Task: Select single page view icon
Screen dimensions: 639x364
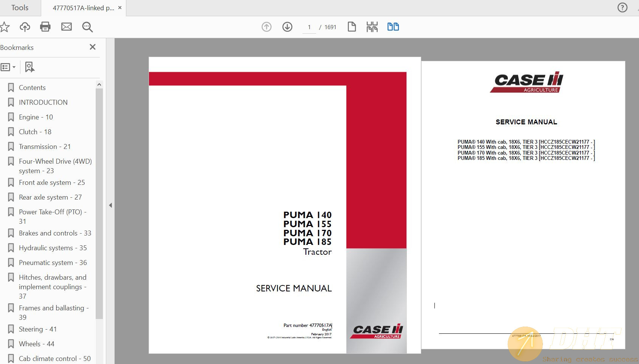Action: click(352, 27)
